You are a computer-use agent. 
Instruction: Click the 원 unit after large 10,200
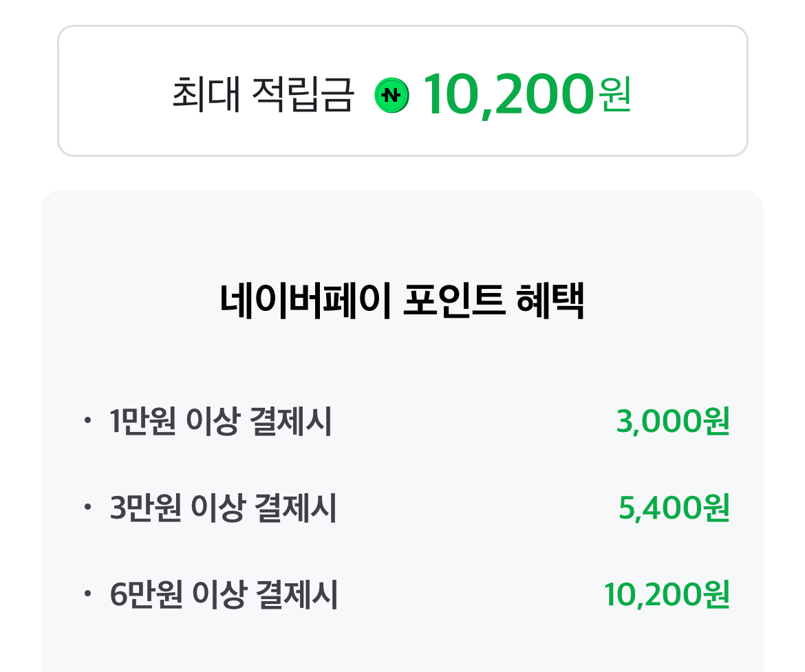point(614,96)
